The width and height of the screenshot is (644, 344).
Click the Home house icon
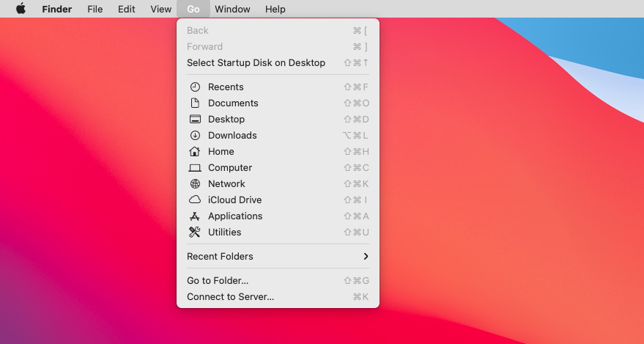pos(195,151)
